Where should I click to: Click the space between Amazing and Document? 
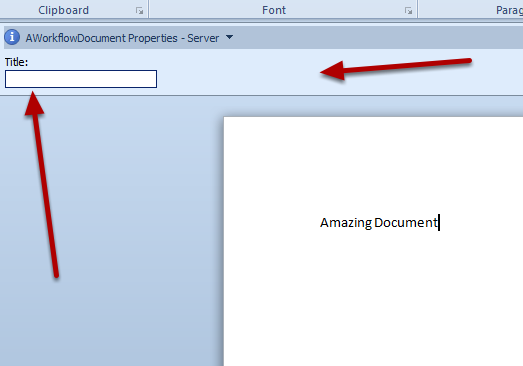373,223
